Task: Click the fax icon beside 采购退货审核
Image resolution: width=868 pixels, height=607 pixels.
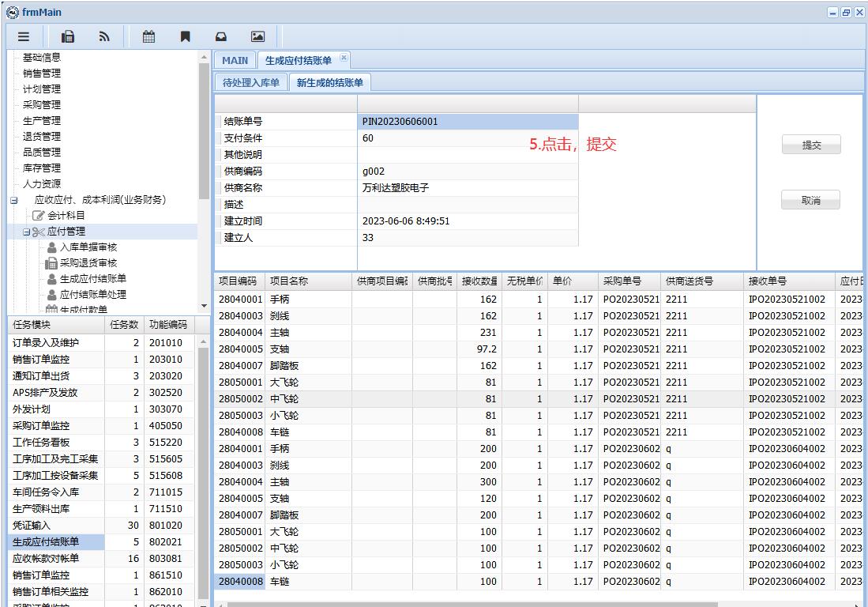Action: [x=51, y=263]
